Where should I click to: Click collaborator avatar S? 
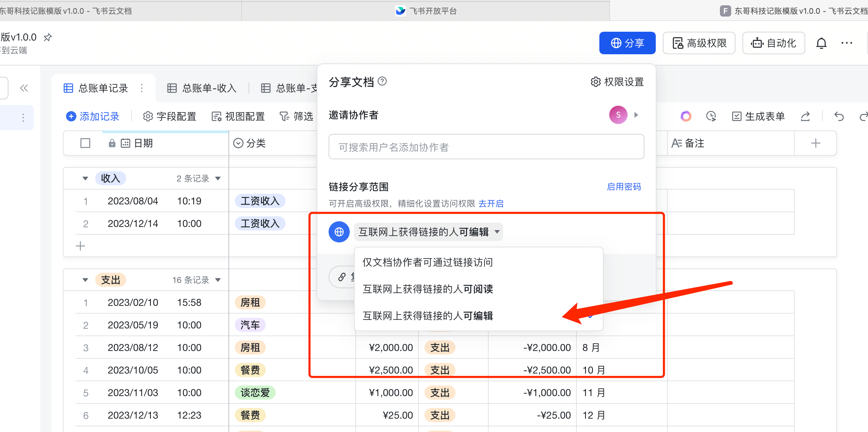click(x=618, y=115)
